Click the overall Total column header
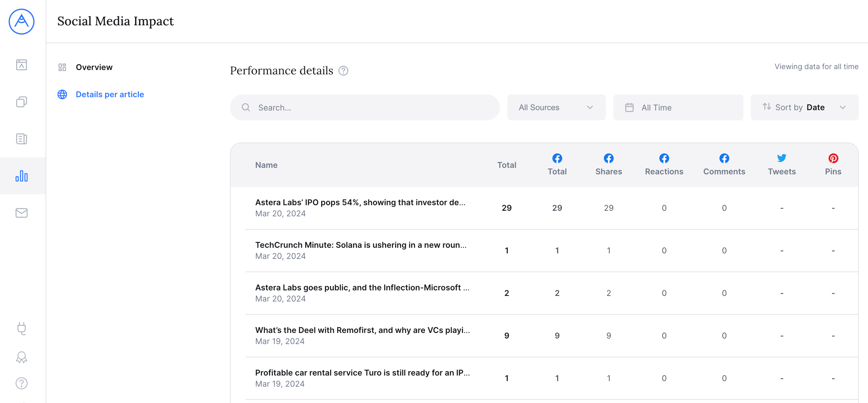The height and width of the screenshot is (403, 868). click(x=506, y=165)
